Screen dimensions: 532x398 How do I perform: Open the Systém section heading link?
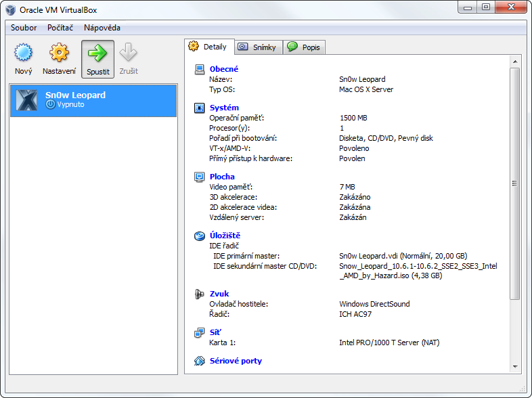click(224, 108)
